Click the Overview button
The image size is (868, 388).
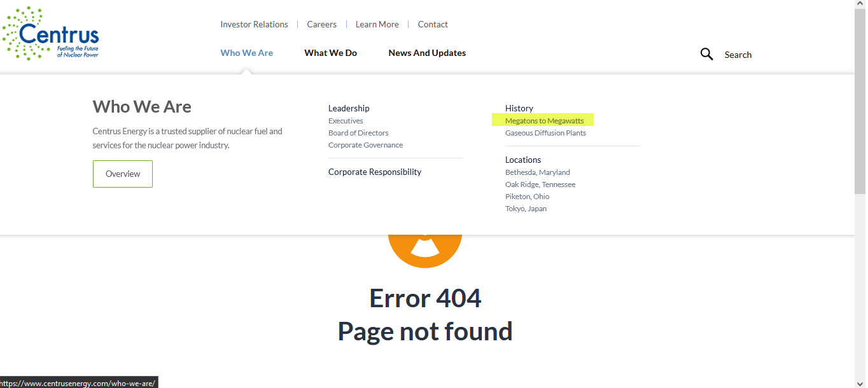[x=123, y=174]
